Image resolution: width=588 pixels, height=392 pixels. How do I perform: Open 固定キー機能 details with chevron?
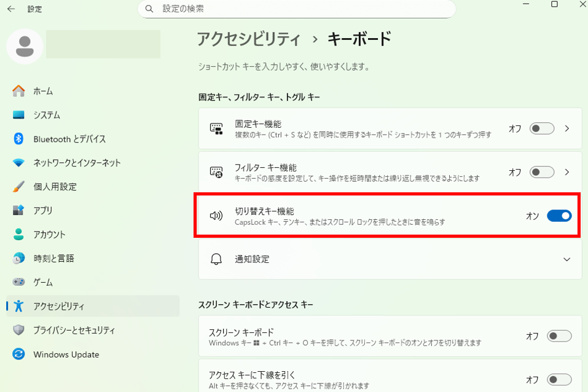(x=567, y=128)
